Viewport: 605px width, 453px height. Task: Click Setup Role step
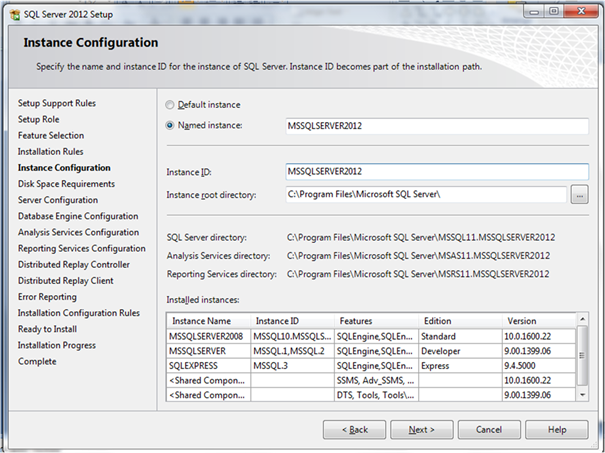tap(39, 120)
